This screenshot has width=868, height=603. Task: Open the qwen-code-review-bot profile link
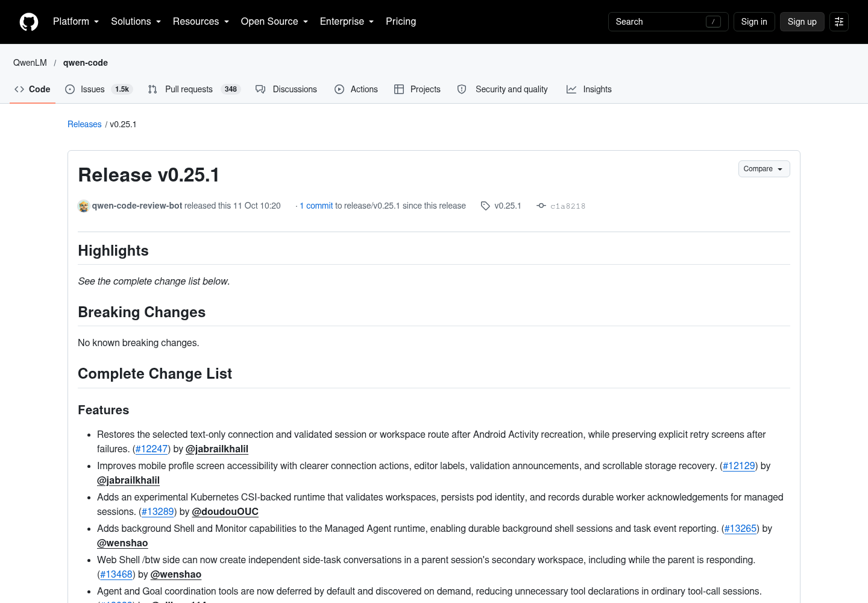(x=137, y=206)
